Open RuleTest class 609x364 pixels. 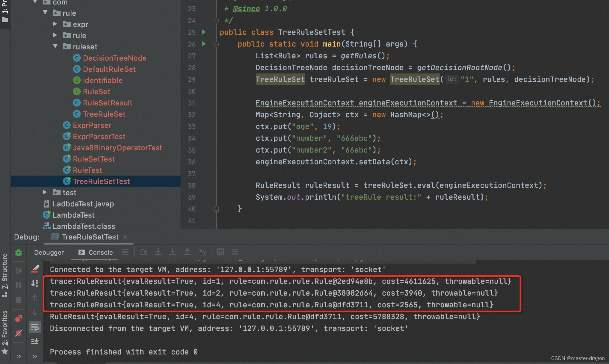(87, 170)
